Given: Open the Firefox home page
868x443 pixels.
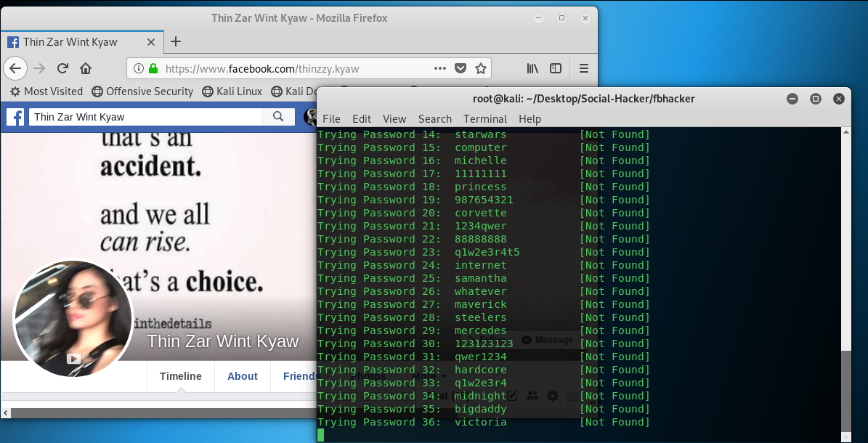Looking at the screenshot, I should click(85, 69).
